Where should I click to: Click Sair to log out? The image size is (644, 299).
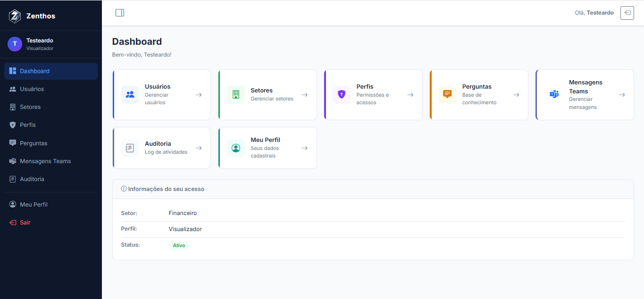point(51,223)
